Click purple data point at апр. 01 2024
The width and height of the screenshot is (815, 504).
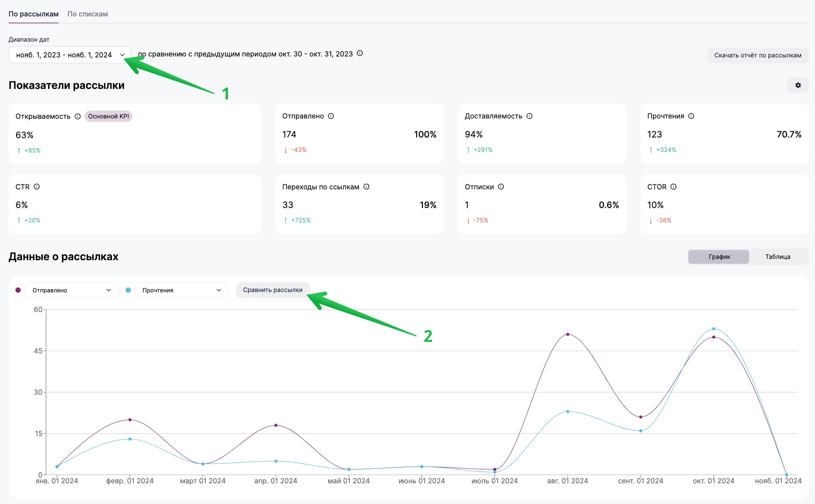tap(276, 425)
